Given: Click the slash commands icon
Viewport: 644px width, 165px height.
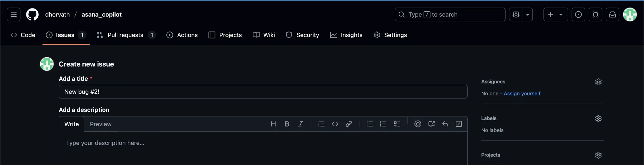Looking at the screenshot, I should pyautogui.click(x=459, y=124).
